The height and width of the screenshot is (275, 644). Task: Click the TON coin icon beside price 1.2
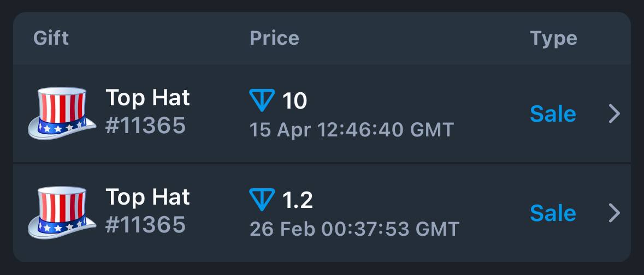click(x=262, y=200)
